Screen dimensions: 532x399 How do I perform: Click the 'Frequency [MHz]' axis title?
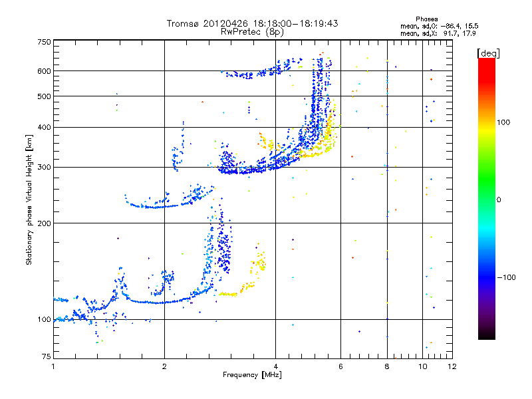coord(252,375)
